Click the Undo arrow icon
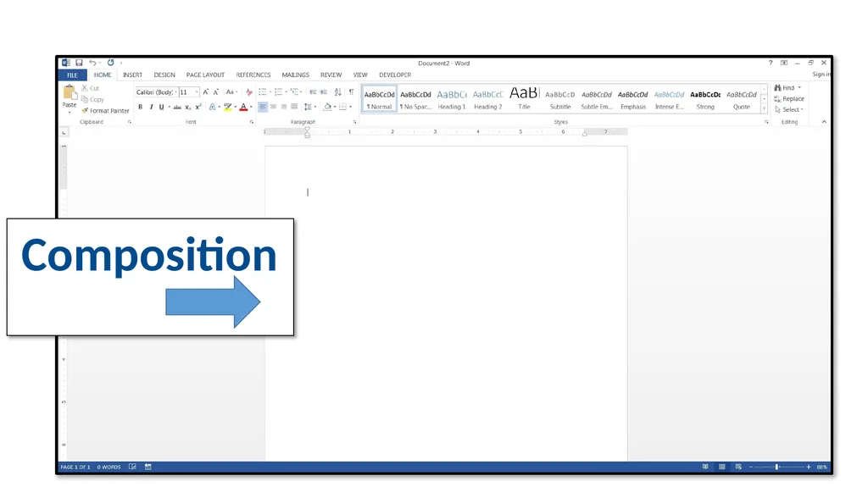The height and width of the screenshot is (487, 868). [92, 63]
